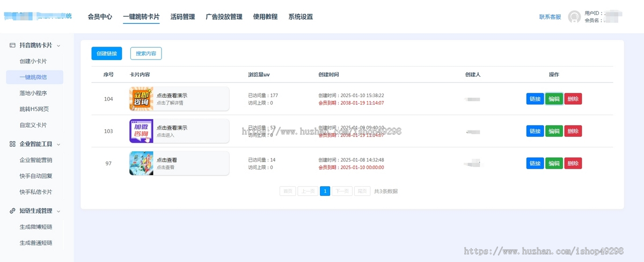644x262 pixels.
Task: Open 企业智能营销 in sidebar
Action: click(35, 160)
